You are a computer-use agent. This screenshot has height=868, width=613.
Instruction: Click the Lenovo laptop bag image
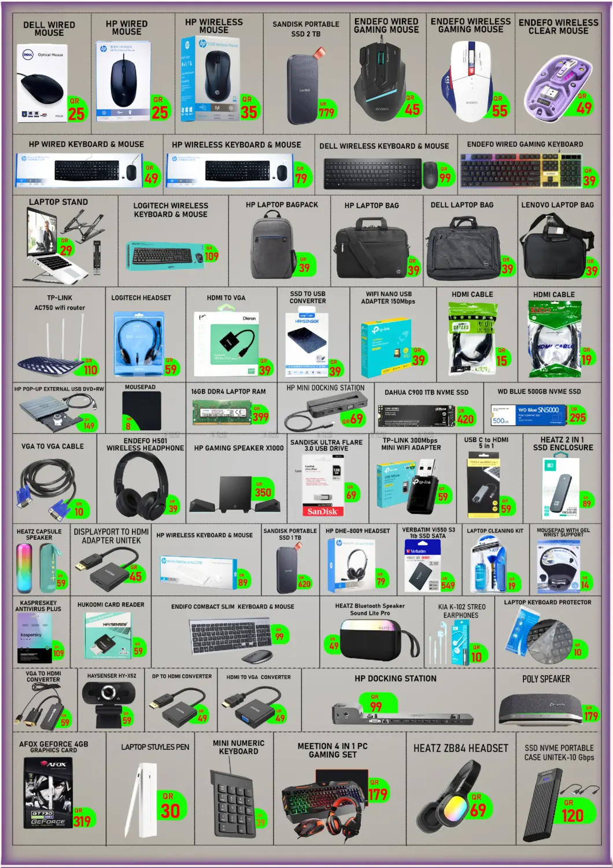555,247
